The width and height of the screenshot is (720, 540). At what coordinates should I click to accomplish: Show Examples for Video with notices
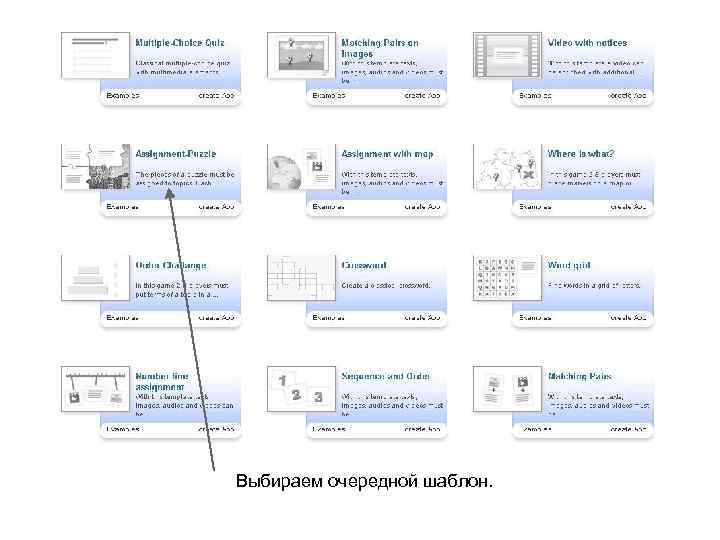[534, 96]
